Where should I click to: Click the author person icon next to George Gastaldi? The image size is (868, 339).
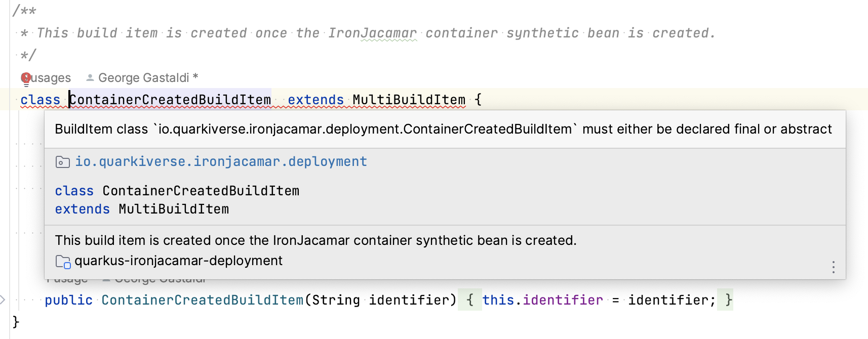pos(90,78)
